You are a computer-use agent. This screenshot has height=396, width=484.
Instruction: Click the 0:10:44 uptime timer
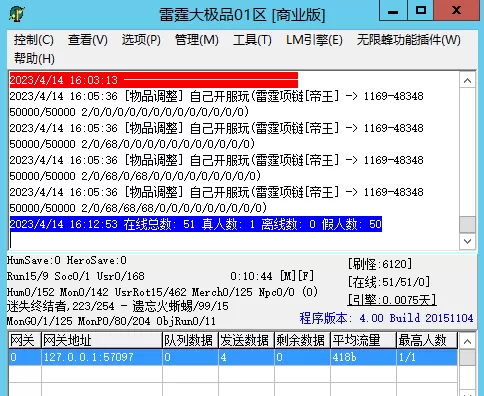point(251,276)
